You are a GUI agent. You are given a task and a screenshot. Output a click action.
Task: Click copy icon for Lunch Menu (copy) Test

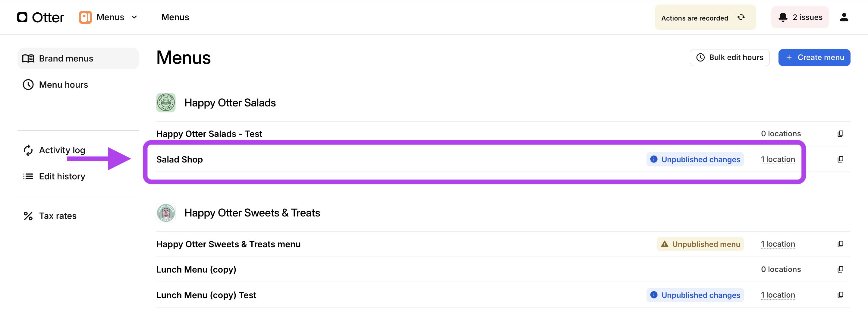(840, 295)
